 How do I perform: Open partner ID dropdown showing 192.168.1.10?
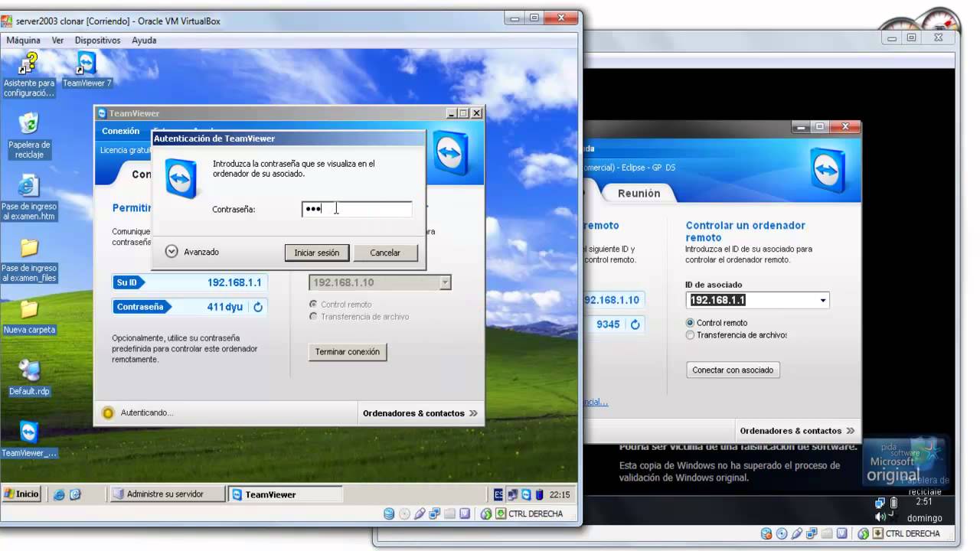(x=445, y=282)
